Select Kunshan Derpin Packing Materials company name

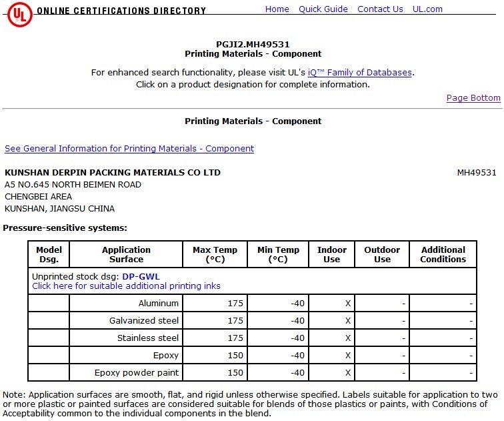pyautogui.click(x=113, y=173)
